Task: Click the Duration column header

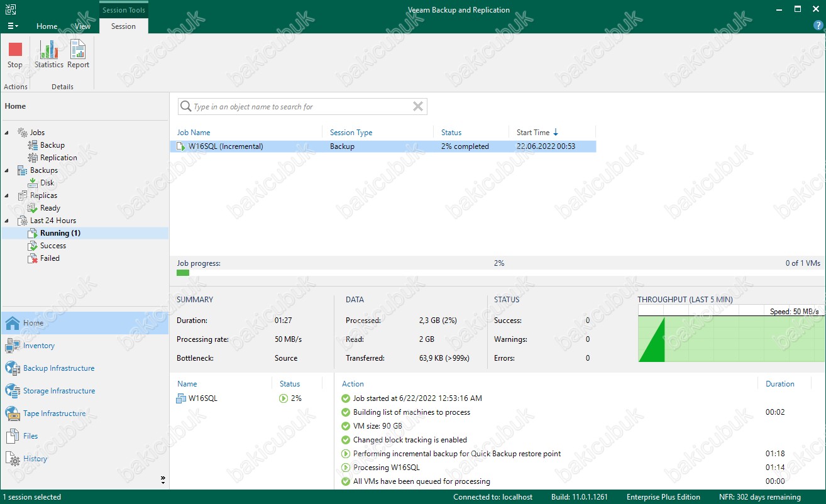Action: click(x=780, y=384)
